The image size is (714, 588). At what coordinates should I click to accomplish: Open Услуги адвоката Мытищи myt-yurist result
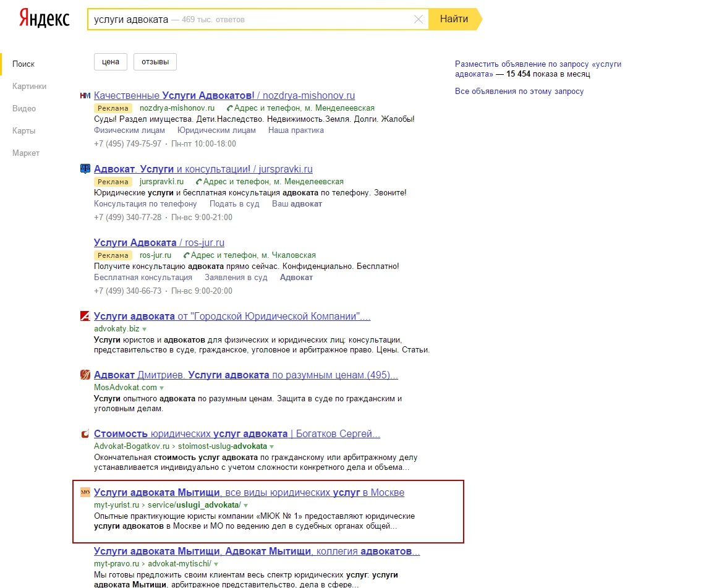(x=249, y=492)
